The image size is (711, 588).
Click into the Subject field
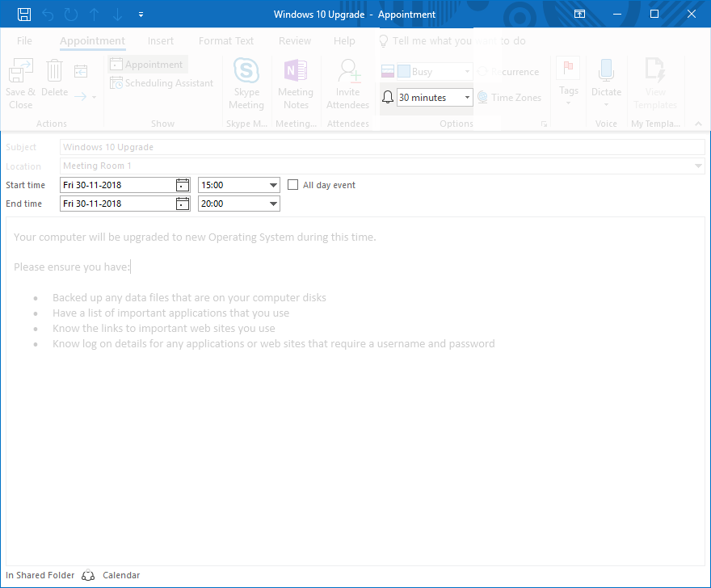coord(381,147)
